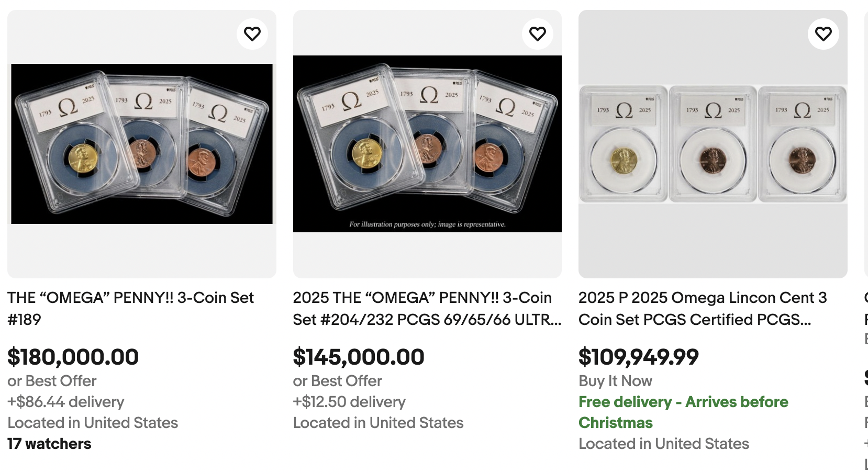Click the $145,000.00 price
This screenshot has width=868, height=474.
click(359, 357)
